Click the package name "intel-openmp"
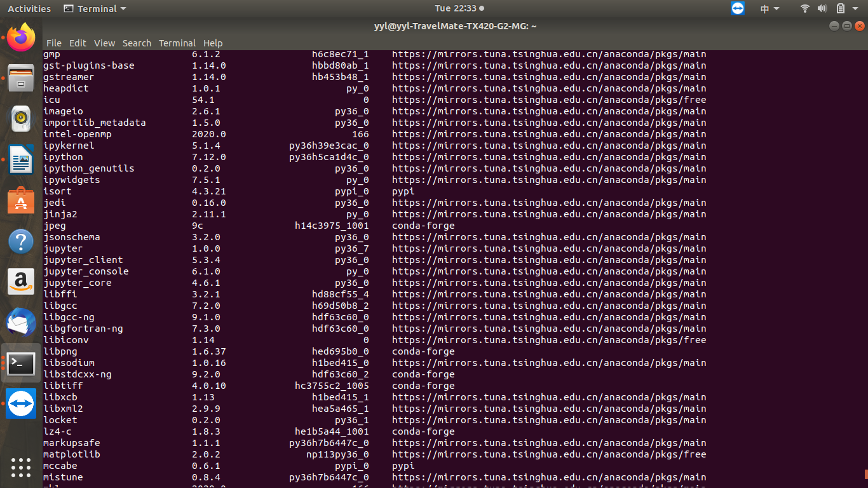The height and width of the screenshot is (488, 868). coord(78,134)
